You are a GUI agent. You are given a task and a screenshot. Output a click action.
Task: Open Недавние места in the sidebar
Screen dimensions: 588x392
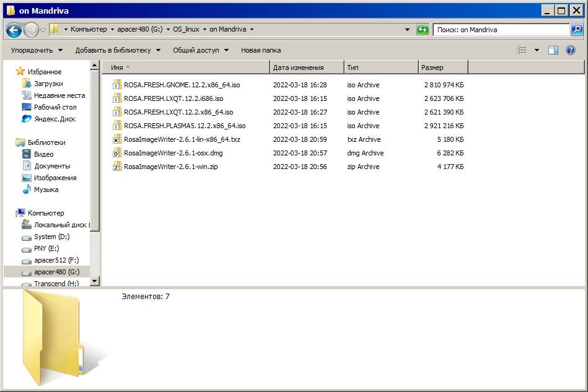59,95
